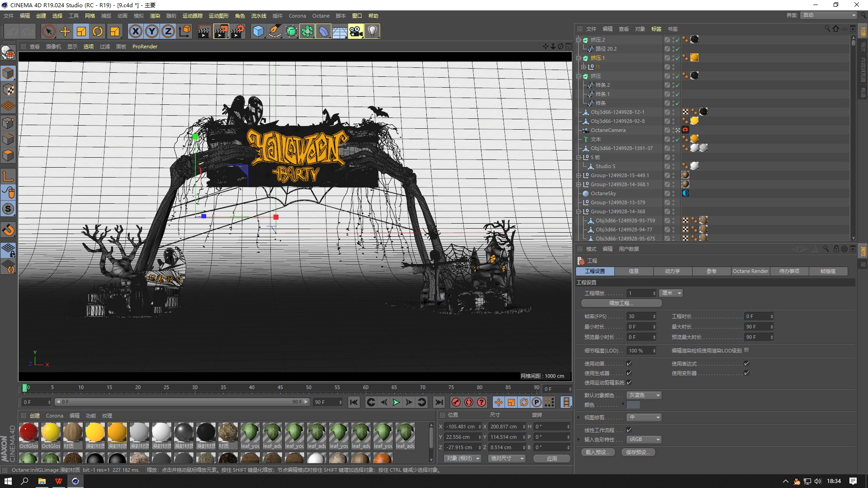The image size is (868, 488).
Task: Expand the Group-1249928-15-449.1 tree node
Action: tap(578, 175)
